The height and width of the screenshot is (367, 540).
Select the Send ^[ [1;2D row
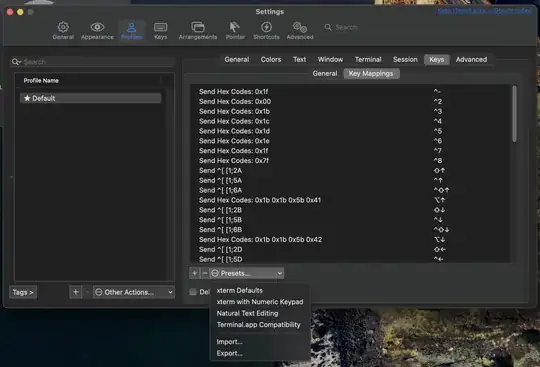[x=351, y=249]
